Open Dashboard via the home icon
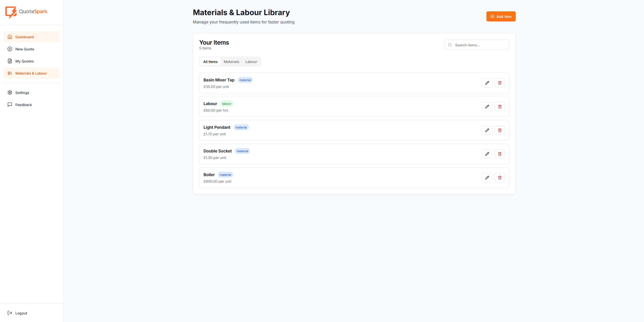Screen dimensions: 644x322 click(x=10, y=37)
